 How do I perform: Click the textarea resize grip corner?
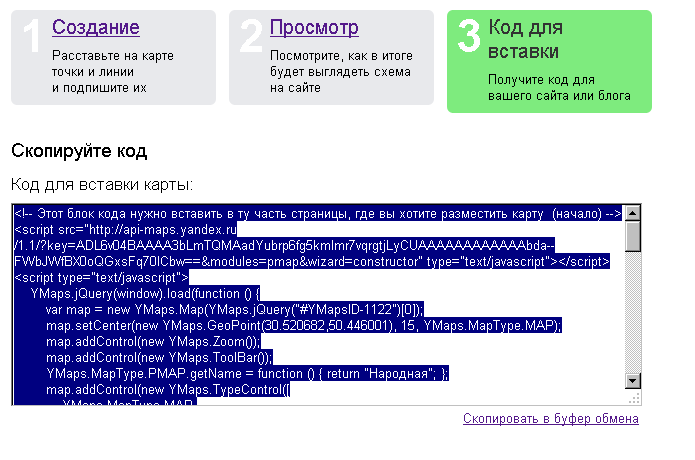634,398
